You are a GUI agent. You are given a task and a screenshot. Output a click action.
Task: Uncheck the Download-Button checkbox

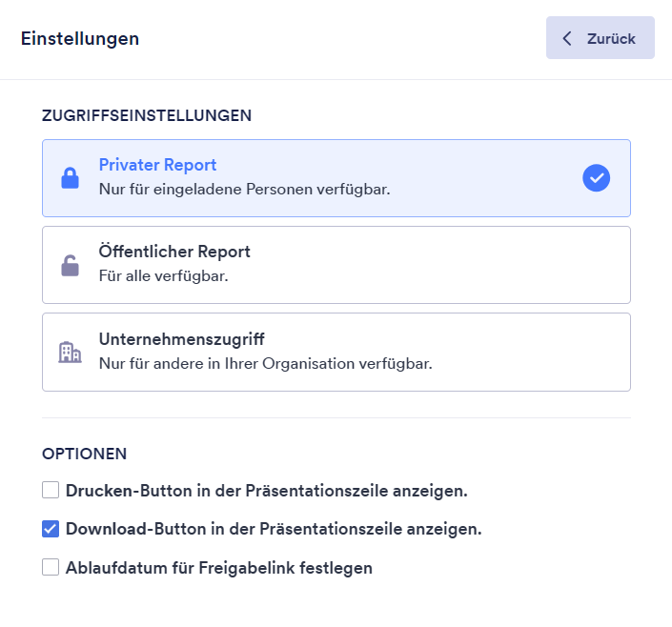[51, 529]
